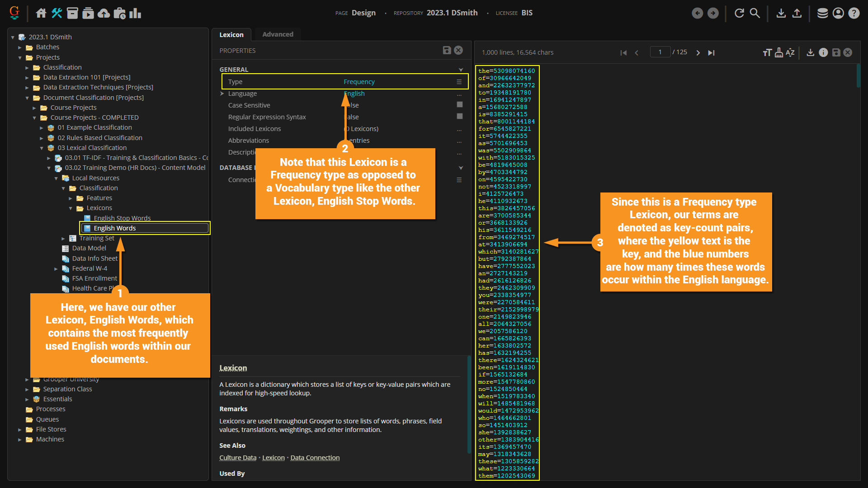The height and width of the screenshot is (488, 868).
Task: Click the sort A-Z icon in editor
Action: (x=790, y=52)
